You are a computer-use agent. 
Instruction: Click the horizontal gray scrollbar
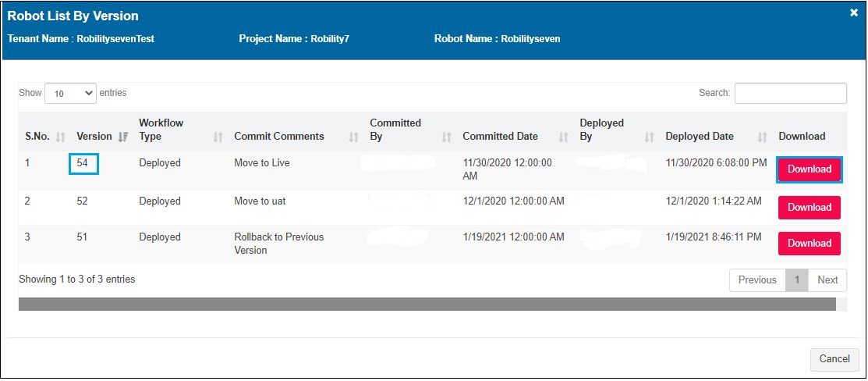(x=427, y=304)
